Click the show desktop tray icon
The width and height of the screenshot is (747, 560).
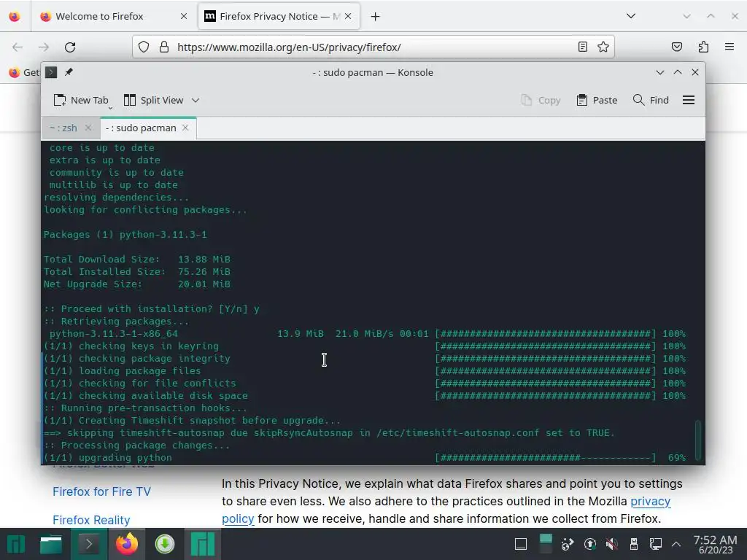(521, 544)
